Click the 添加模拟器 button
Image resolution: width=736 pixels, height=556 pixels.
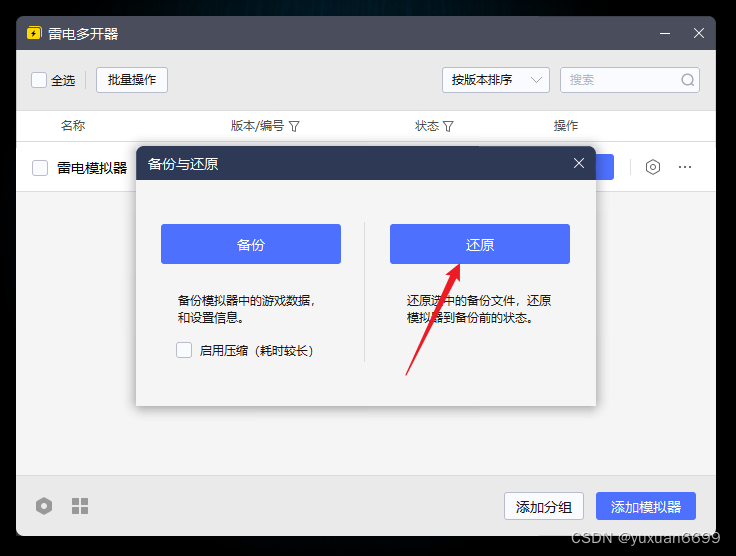click(645, 507)
